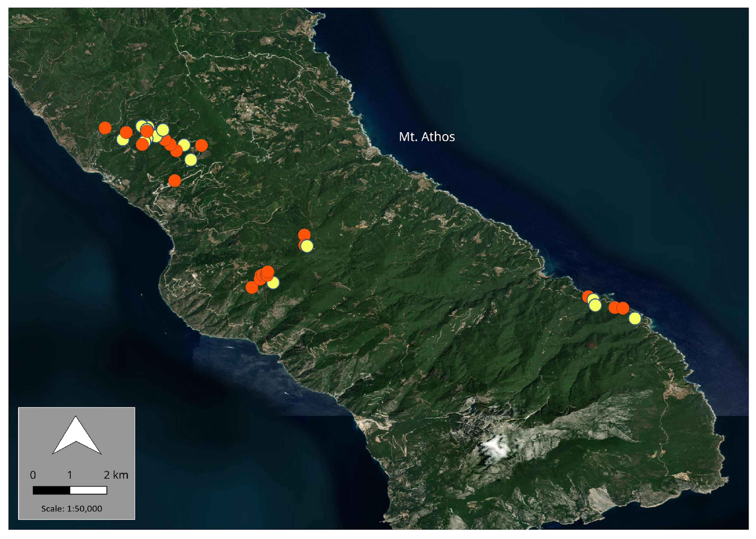
Task: Click the 2 km scale label
Action: click(x=116, y=475)
